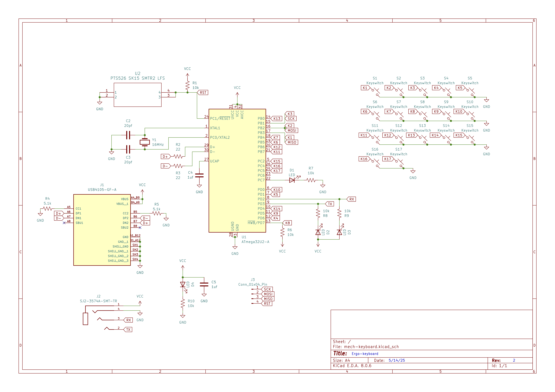Click the D1 LED diode symbol
The height and width of the screenshot is (392, 555).
pyautogui.click(x=292, y=180)
